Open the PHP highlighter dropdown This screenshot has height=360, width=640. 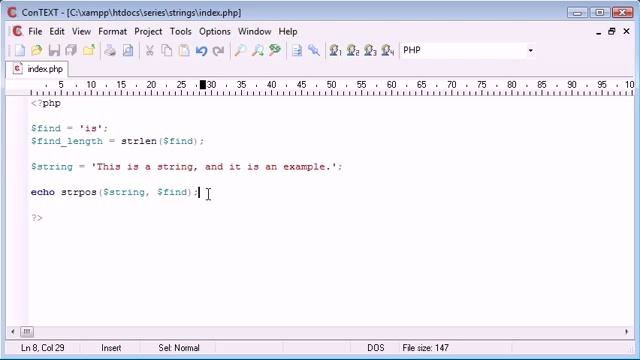coord(530,50)
